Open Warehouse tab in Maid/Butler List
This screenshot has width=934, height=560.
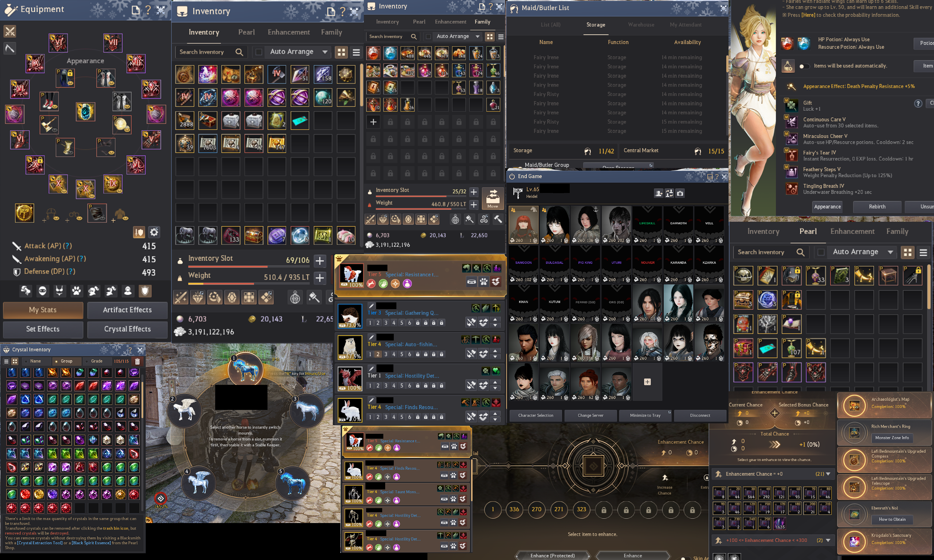[641, 25]
